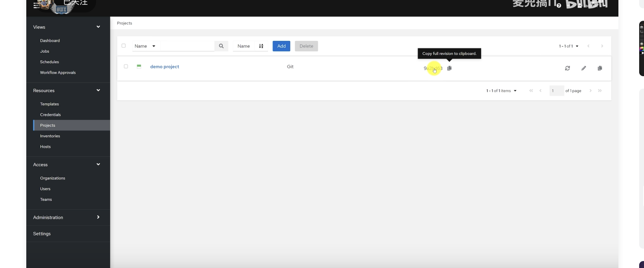Copy full revision to clipboard icon
The image size is (644, 268).
(449, 68)
